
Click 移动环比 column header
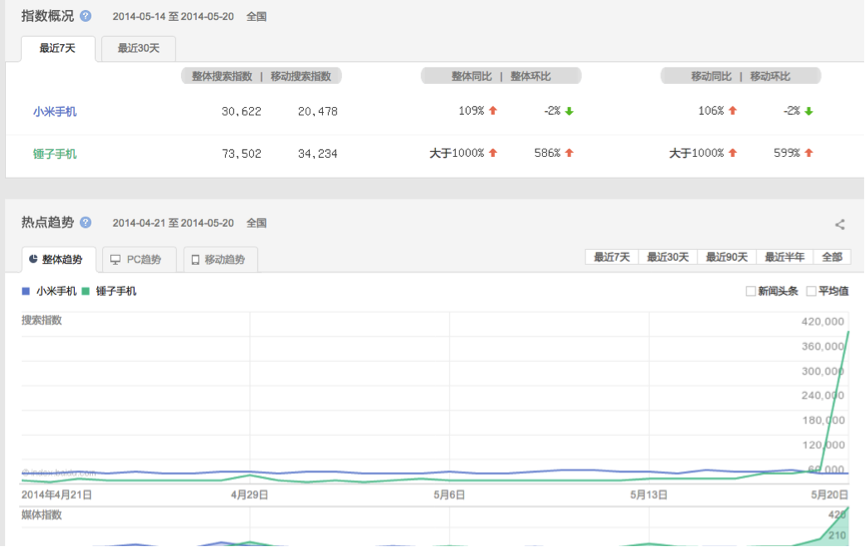(x=770, y=76)
